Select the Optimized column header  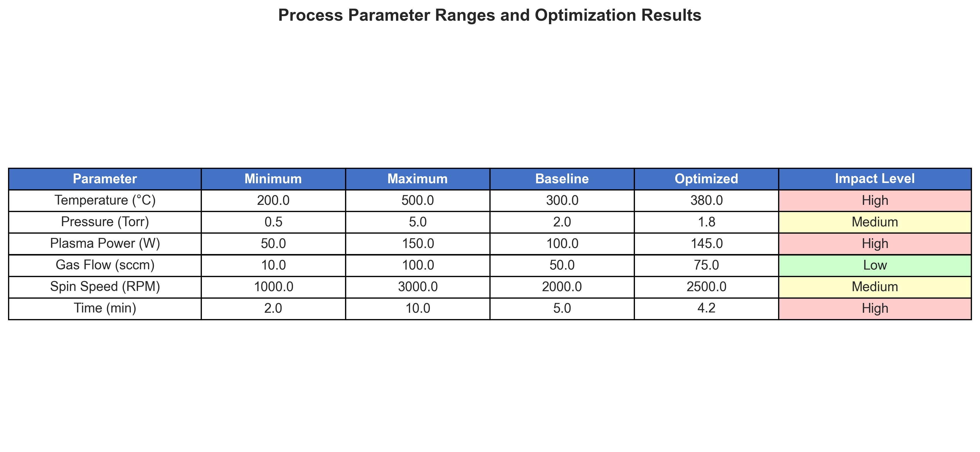(706, 179)
